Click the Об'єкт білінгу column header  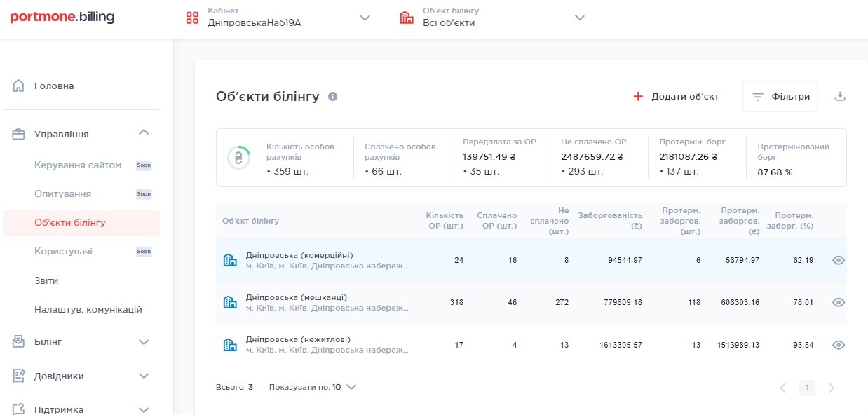coord(250,221)
